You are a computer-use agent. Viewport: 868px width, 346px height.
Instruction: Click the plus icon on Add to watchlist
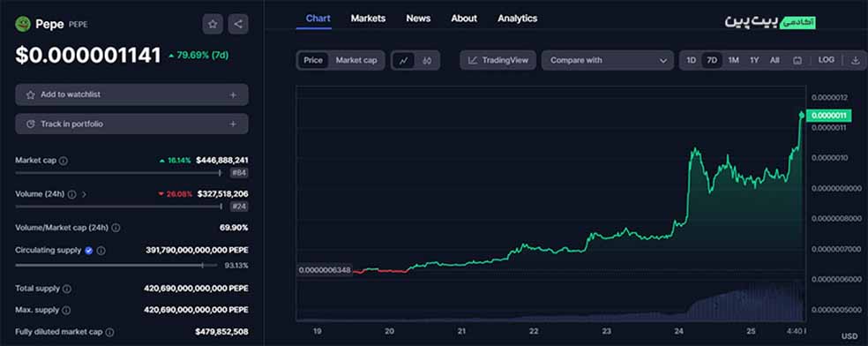pos(233,94)
